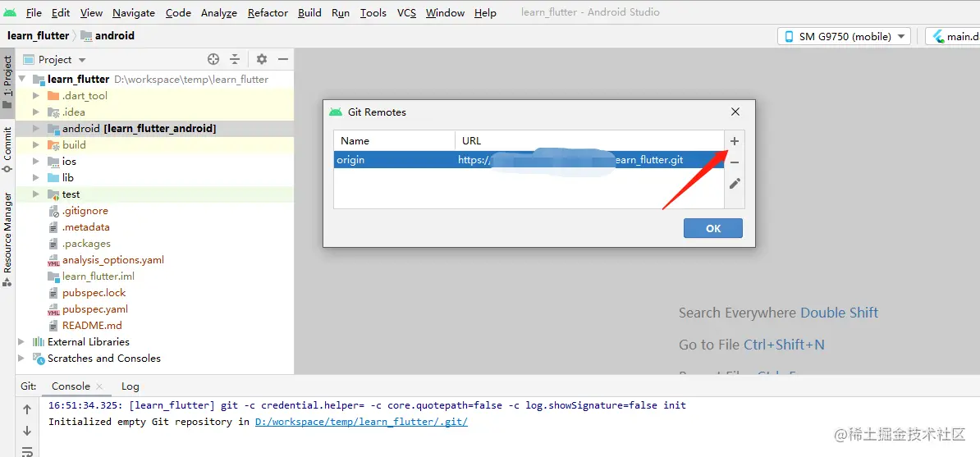
Task: Expand External Libraries node
Action: pos(22,342)
